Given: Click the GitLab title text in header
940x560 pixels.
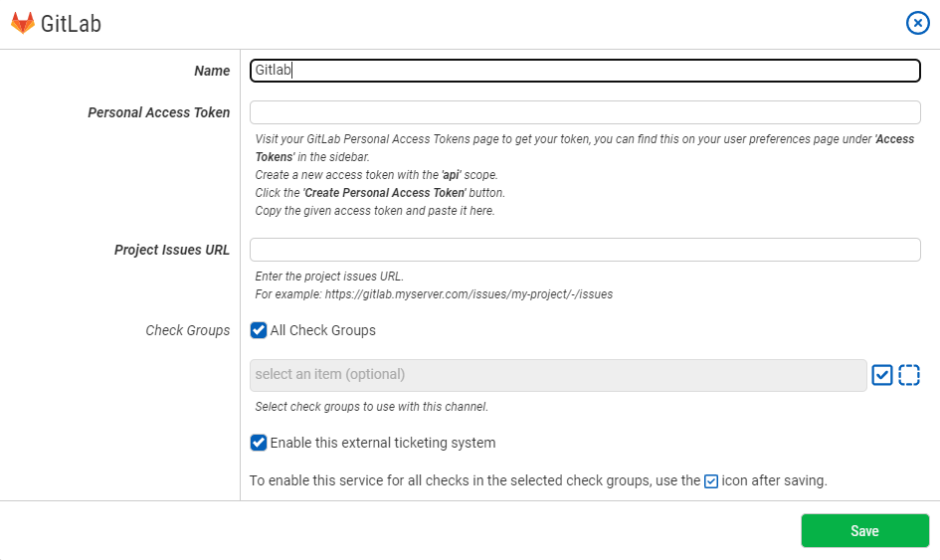Looking at the screenshot, I should pyautogui.click(x=71, y=24).
